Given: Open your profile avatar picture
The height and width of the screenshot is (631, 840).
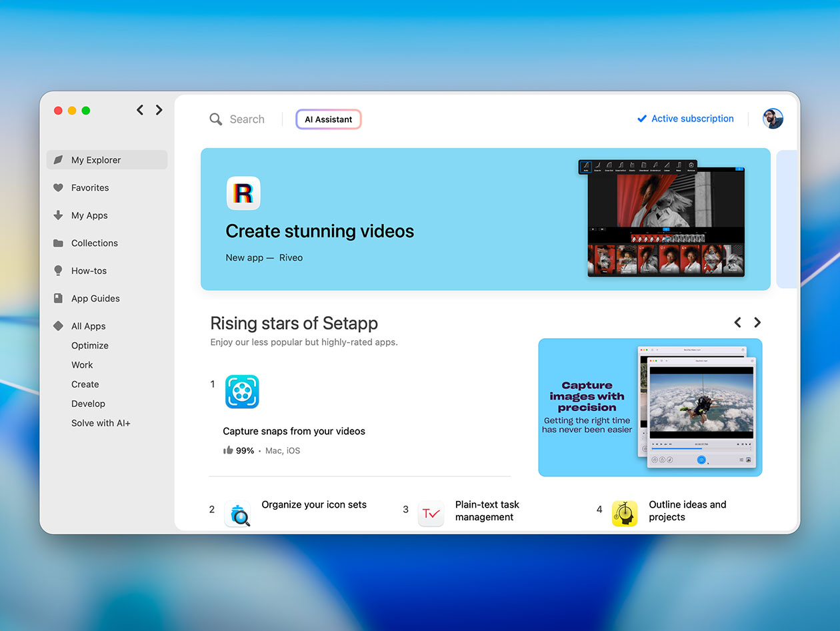Looking at the screenshot, I should 773,119.
